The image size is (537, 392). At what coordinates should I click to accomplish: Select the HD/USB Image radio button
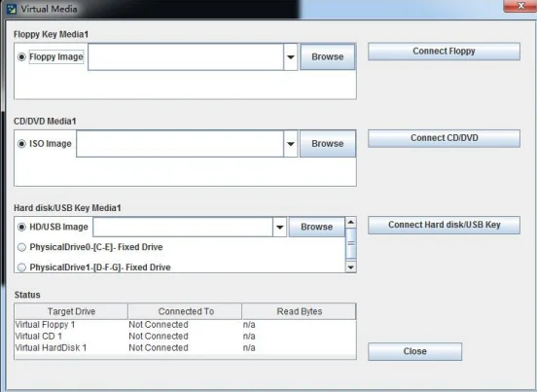[x=21, y=227]
